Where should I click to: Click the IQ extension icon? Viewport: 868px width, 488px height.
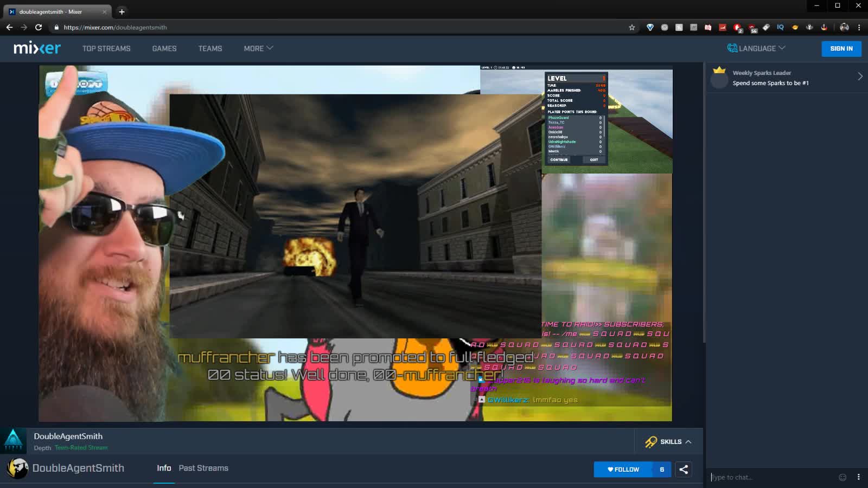(x=780, y=27)
